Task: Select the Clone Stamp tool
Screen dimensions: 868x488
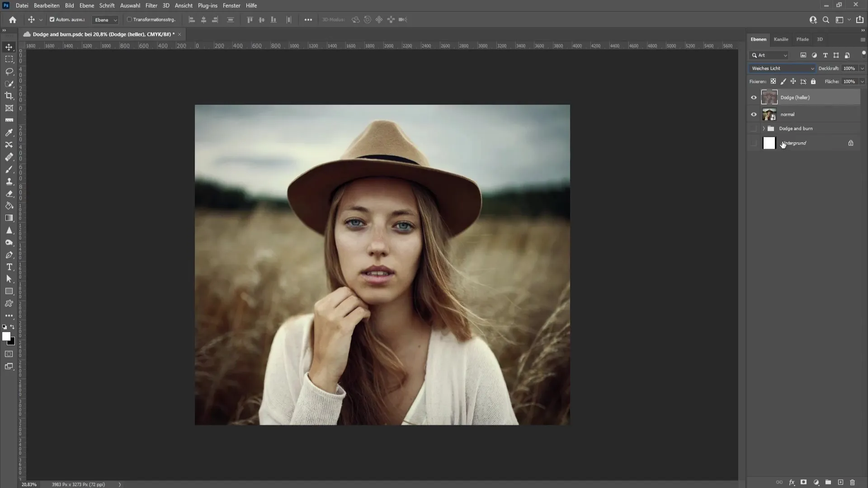Action: tap(8, 181)
